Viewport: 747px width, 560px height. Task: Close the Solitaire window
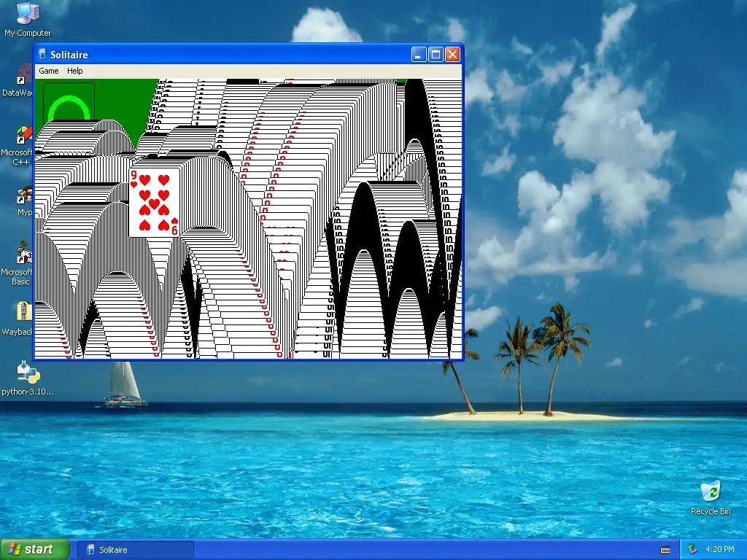[452, 55]
